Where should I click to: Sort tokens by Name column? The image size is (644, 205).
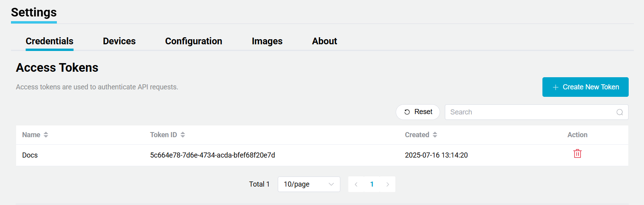point(46,135)
